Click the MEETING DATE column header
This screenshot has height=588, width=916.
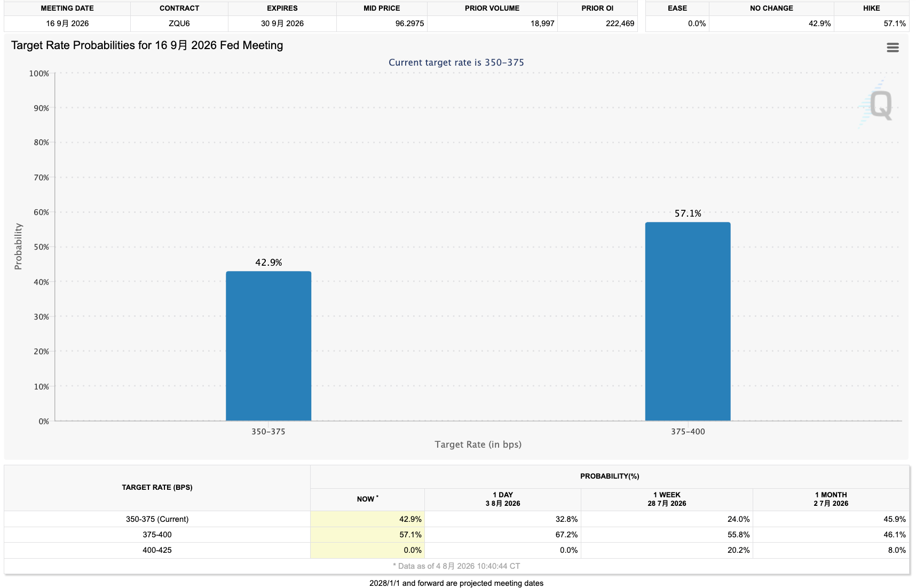[67, 9]
